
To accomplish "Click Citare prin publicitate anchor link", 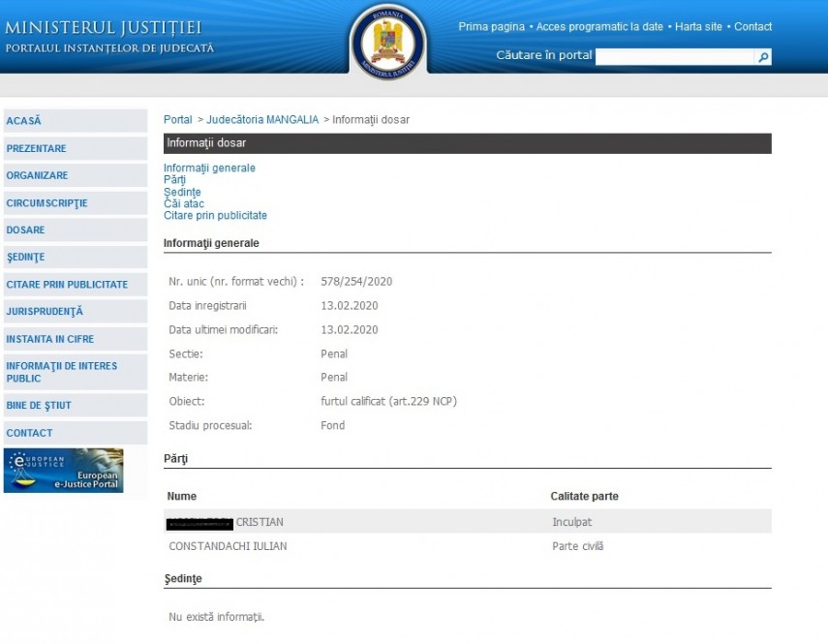I will [x=215, y=216].
